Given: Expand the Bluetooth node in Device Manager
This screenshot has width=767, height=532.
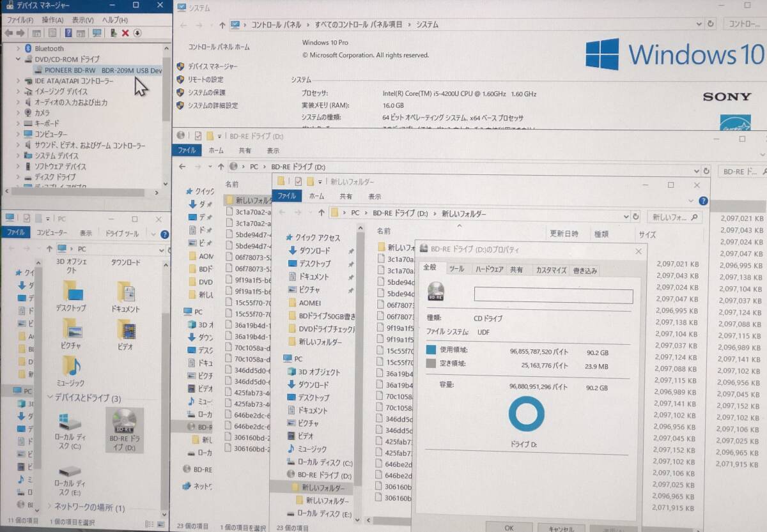Looking at the screenshot, I should 18,49.
